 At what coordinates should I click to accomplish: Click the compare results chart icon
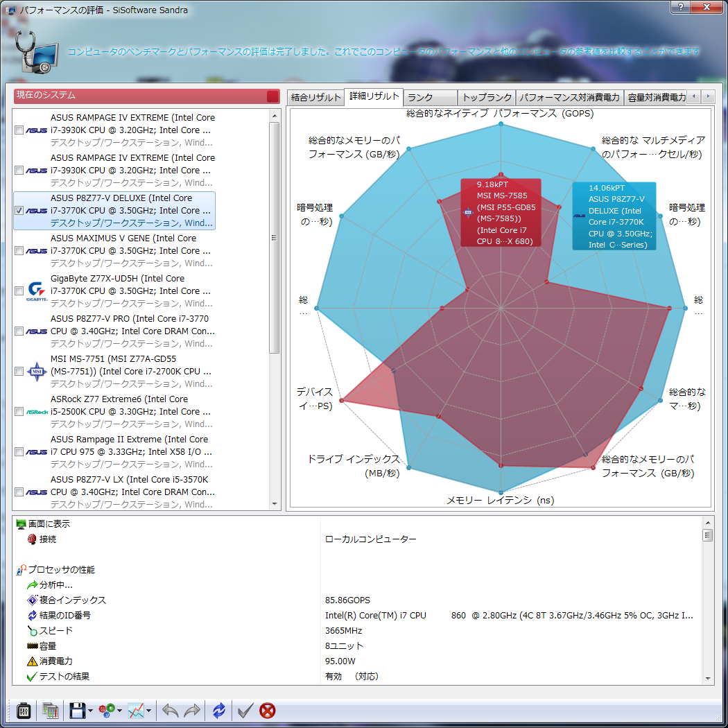[x=50, y=711]
